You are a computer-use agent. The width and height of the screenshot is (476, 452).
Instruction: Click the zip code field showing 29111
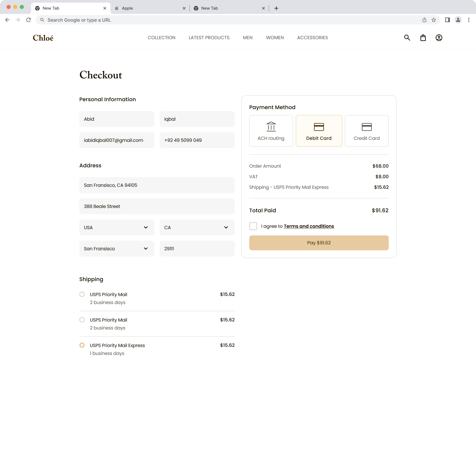[197, 249]
